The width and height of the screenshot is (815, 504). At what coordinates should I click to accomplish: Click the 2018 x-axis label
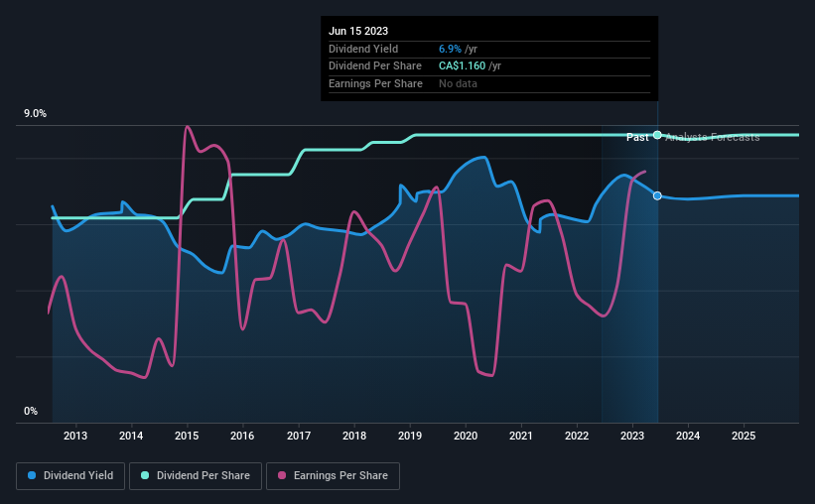pos(354,436)
